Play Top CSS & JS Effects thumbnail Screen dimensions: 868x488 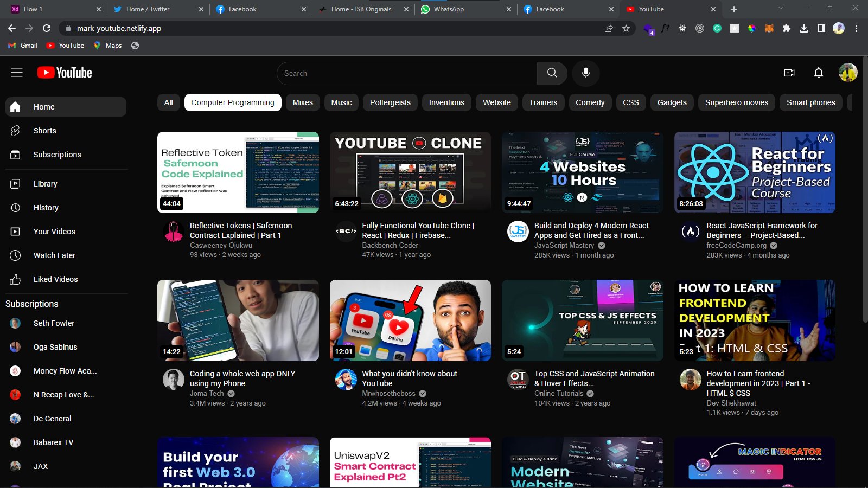click(x=583, y=320)
